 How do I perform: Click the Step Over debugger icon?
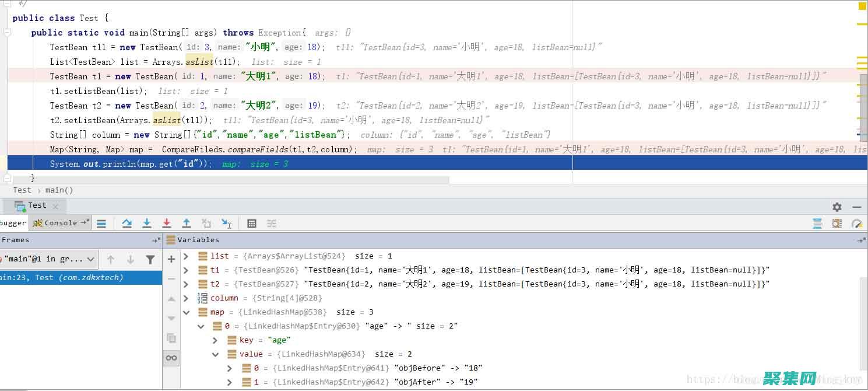[x=127, y=224]
